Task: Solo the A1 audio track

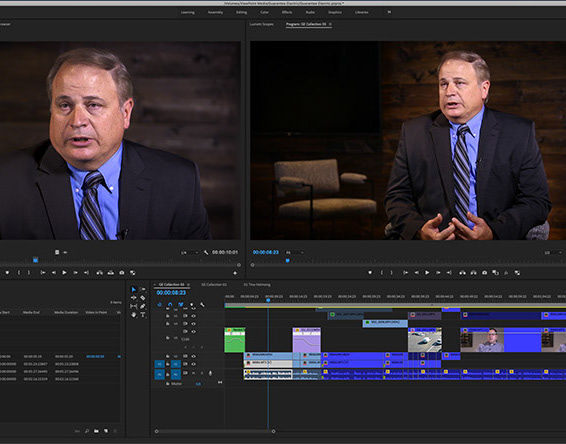Action: pos(202,373)
